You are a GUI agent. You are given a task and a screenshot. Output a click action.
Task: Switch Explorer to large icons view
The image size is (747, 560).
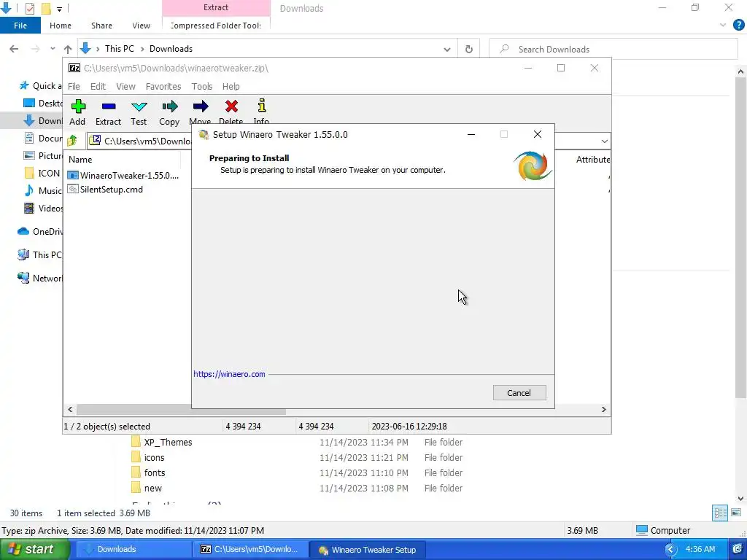736,513
